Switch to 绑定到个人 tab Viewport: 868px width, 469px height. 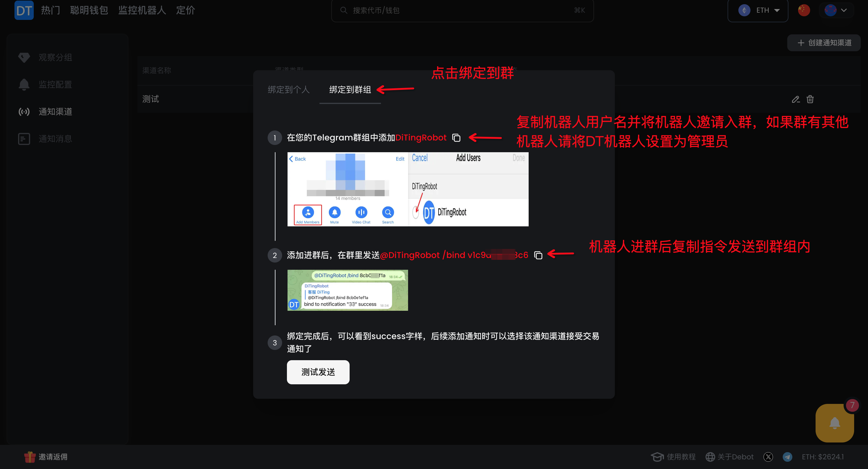coord(288,90)
